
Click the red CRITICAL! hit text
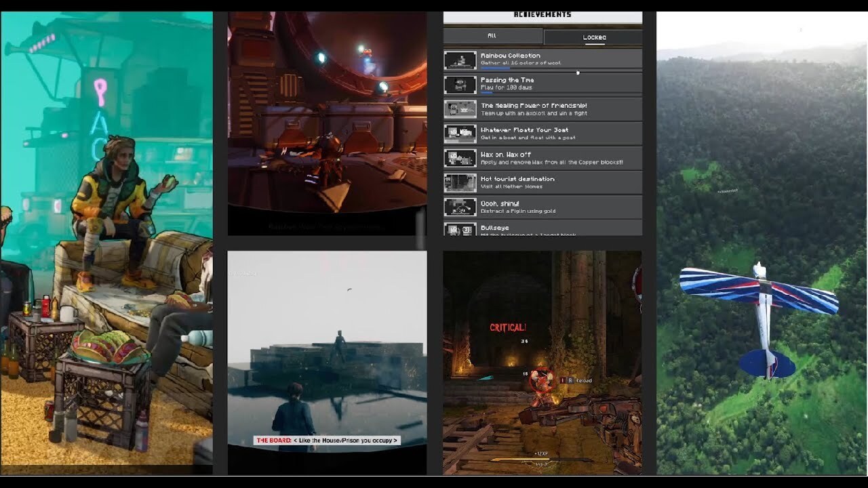click(x=508, y=328)
